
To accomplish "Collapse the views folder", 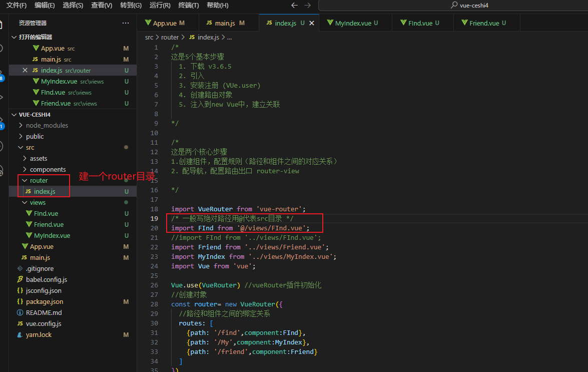I will coord(73,202).
